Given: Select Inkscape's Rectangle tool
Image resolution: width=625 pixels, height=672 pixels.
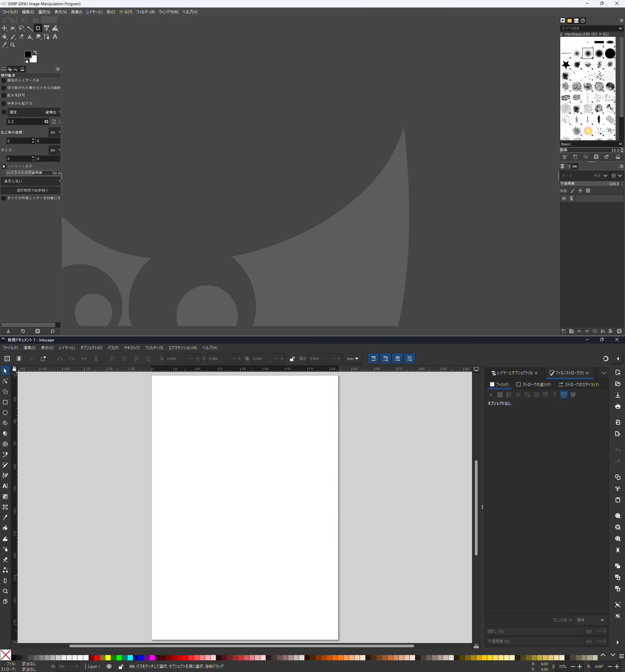Looking at the screenshot, I should pyautogui.click(x=5, y=402).
